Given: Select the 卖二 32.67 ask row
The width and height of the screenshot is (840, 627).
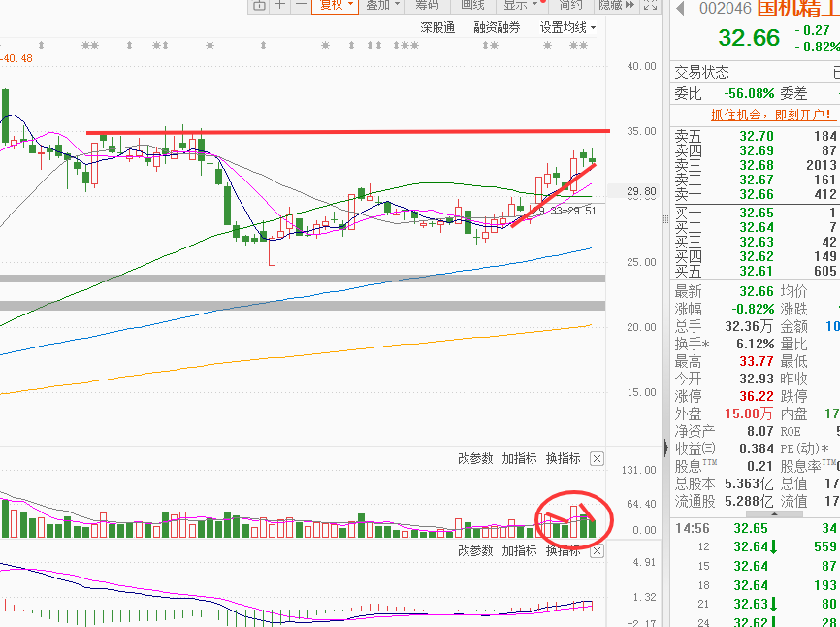Looking at the screenshot, I should click(x=756, y=180).
